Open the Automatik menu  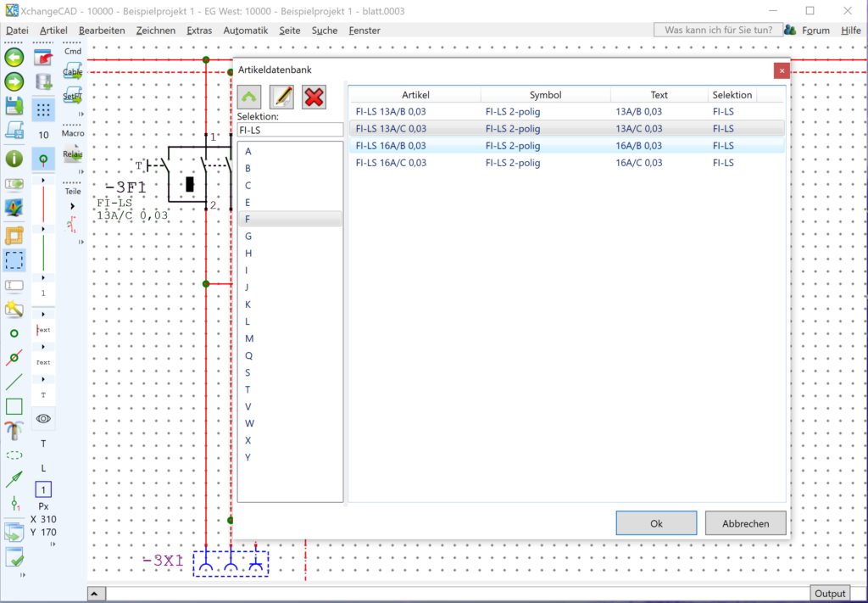245,31
